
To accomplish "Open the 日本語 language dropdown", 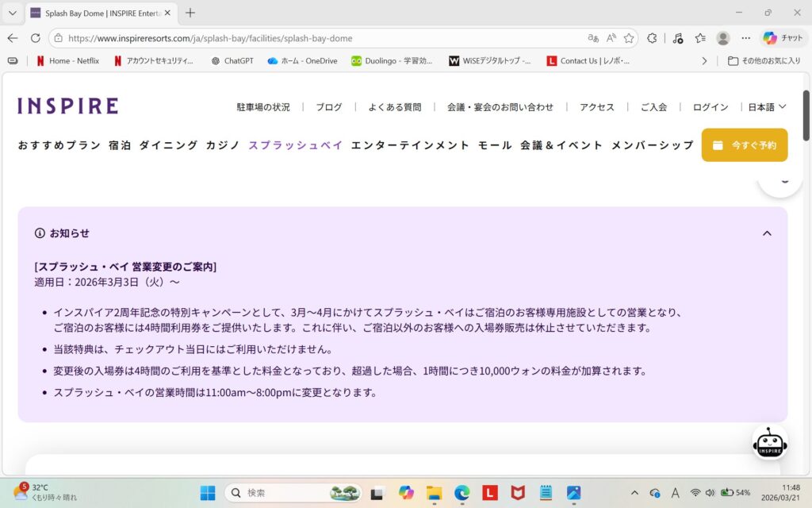I will tap(767, 107).
